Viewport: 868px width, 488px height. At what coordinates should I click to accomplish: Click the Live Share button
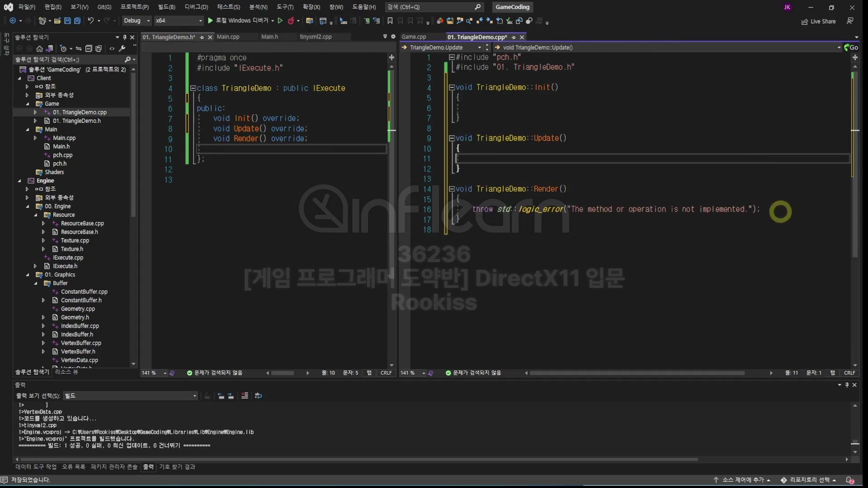pos(818,21)
